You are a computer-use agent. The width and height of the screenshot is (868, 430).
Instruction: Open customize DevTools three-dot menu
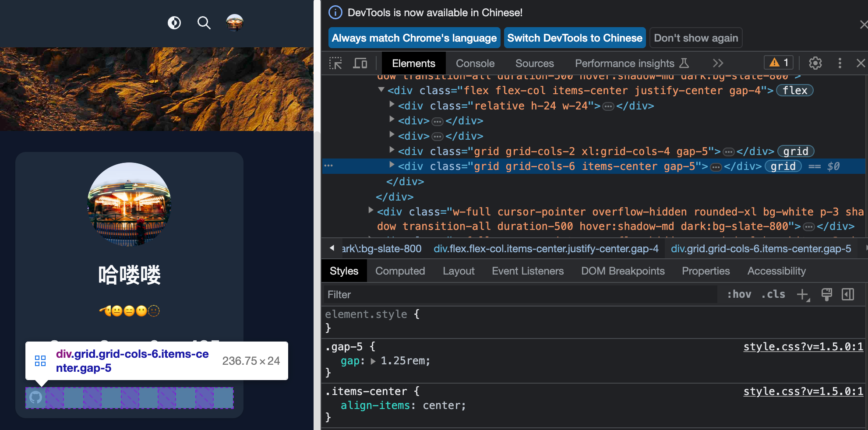pyautogui.click(x=840, y=63)
